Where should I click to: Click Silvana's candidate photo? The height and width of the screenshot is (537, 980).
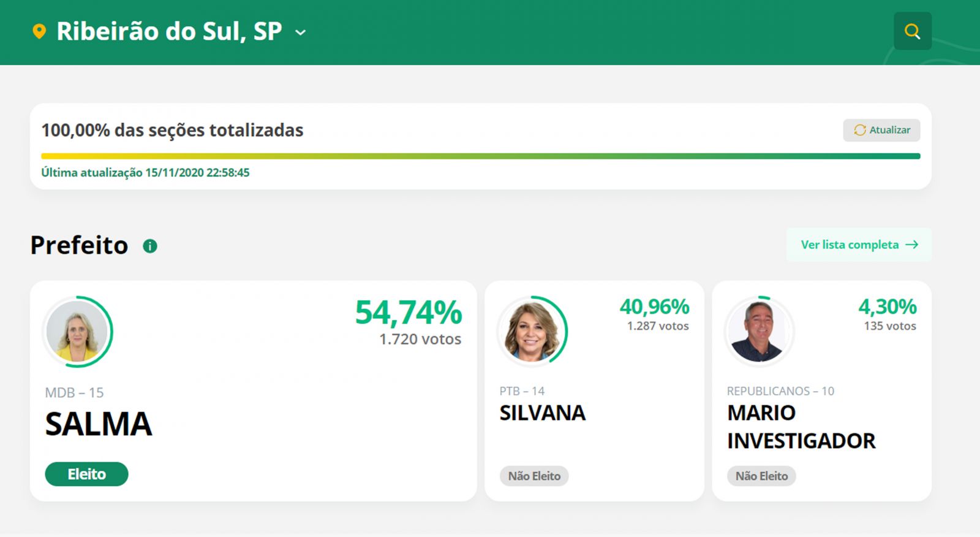click(x=532, y=332)
